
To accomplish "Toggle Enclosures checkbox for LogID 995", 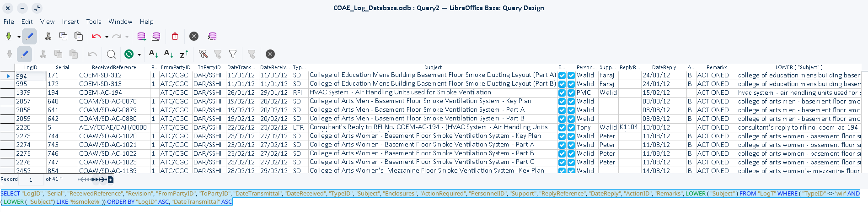I will coord(562,84).
